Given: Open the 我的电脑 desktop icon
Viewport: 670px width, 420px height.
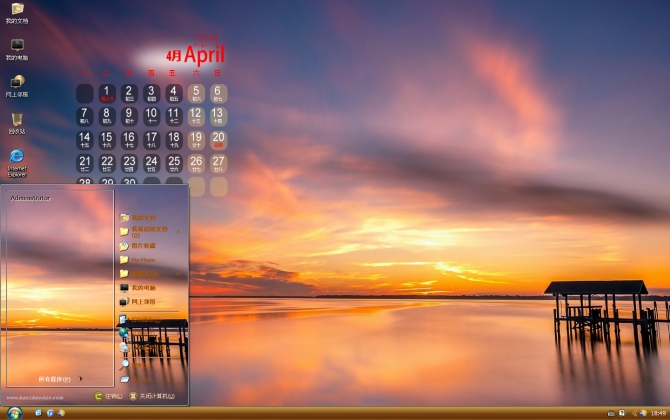Looking at the screenshot, I should pyautogui.click(x=17, y=48).
